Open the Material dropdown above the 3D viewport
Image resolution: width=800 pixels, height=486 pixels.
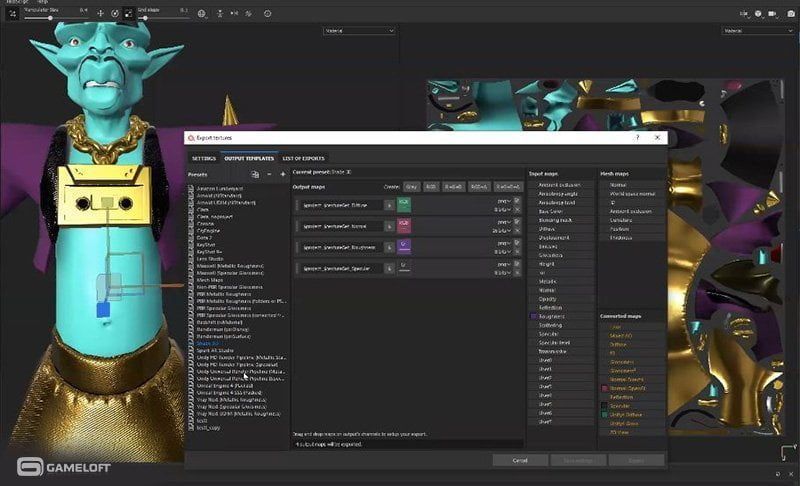pos(359,31)
